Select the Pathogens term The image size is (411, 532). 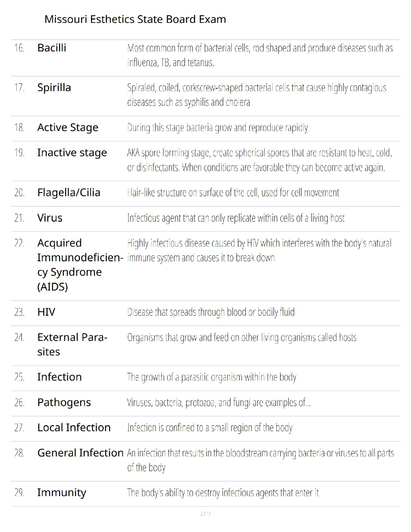(64, 402)
